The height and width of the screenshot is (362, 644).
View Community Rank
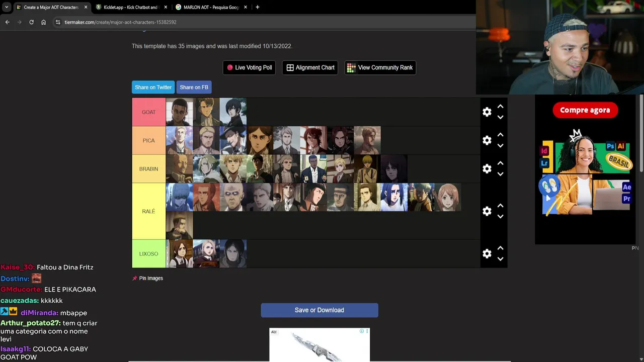pyautogui.click(x=380, y=67)
